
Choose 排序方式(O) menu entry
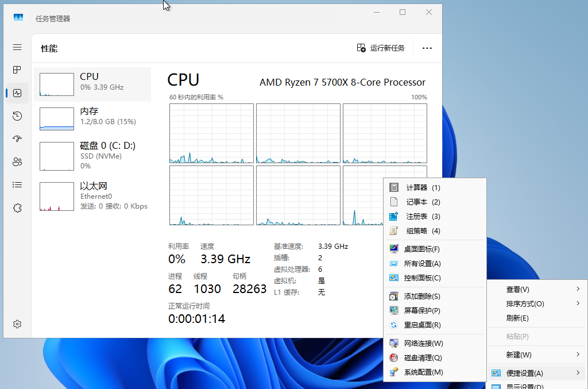536,303
